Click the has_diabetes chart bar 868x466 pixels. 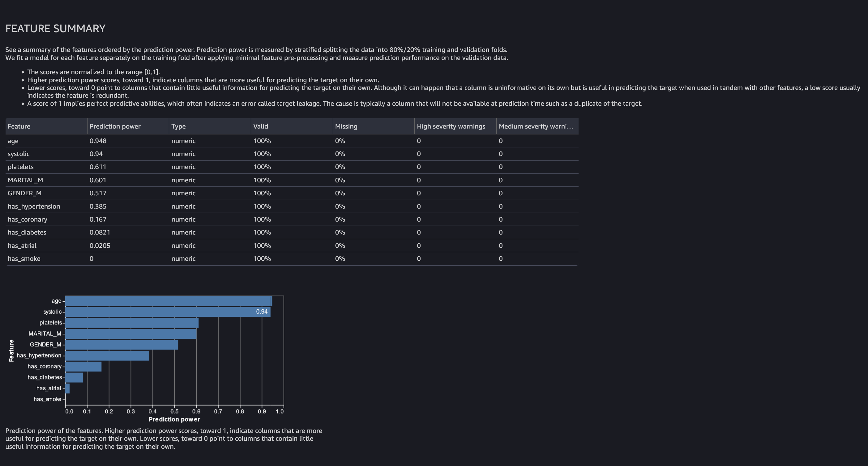click(74, 377)
